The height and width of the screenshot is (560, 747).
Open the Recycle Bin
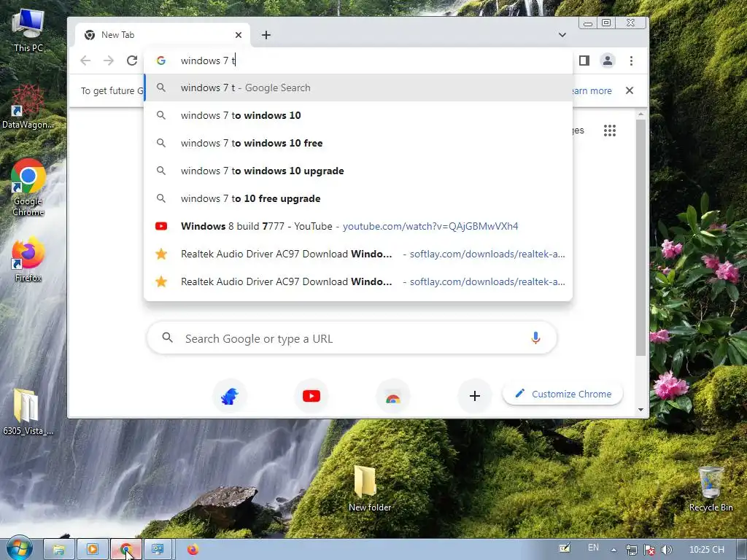[x=711, y=489]
